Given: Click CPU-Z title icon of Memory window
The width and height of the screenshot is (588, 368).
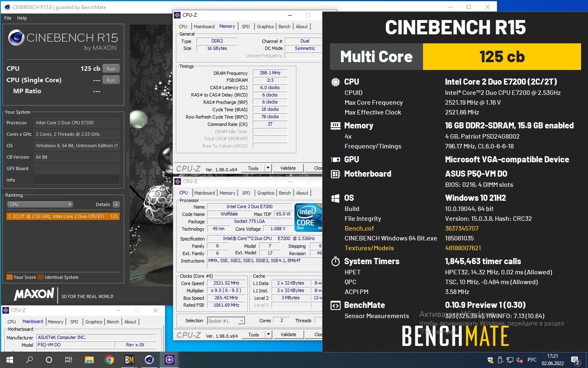Looking at the screenshot, I should point(177,15).
